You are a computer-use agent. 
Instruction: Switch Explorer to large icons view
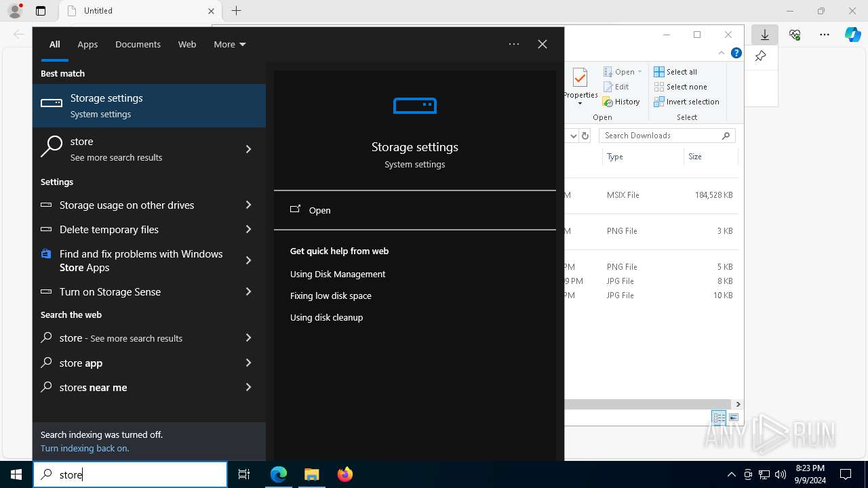734,418
